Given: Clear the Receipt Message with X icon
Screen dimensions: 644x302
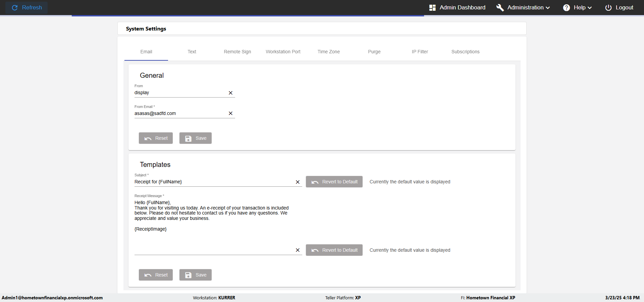Looking at the screenshot, I should [x=298, y=250].
